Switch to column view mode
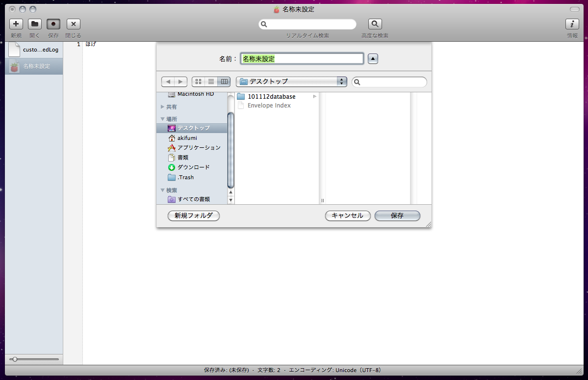 (x=224, y=82)
